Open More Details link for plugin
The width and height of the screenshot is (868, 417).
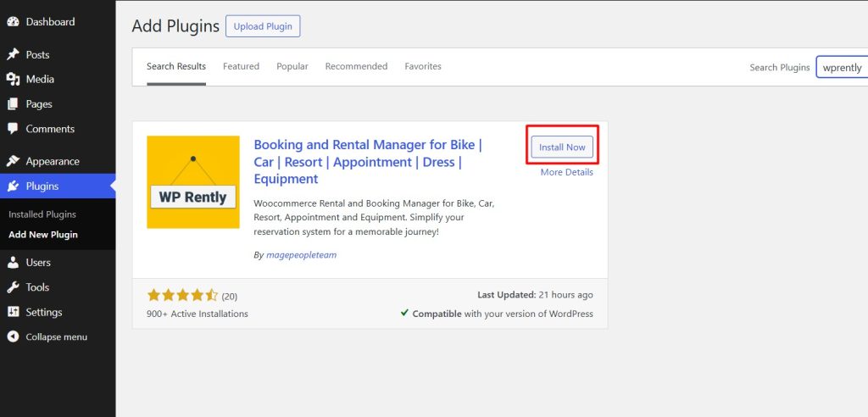point(566,172)
